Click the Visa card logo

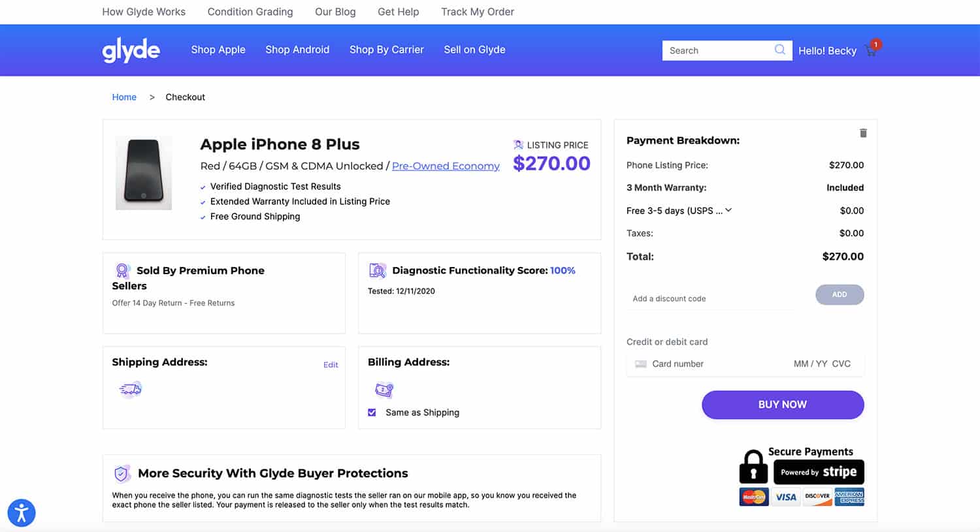pos(785,497)
